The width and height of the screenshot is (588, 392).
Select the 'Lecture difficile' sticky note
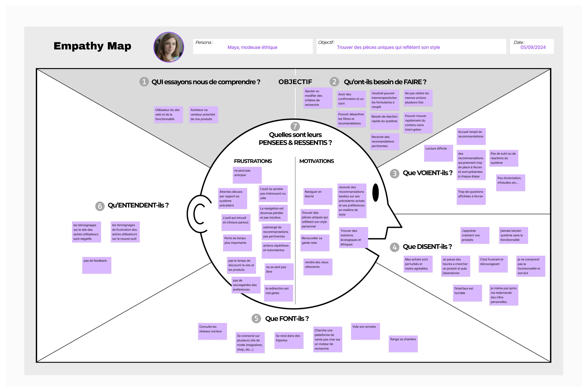tap(438, 153)
